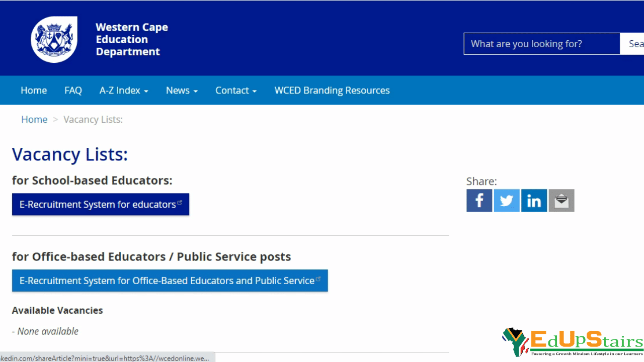644x362 pixels.
Task: Share the page on Twitter
Action: (x=506, y=200)
